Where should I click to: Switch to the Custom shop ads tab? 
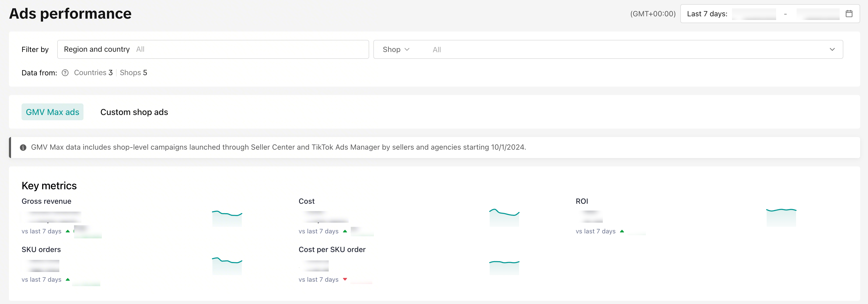(134, 112)
